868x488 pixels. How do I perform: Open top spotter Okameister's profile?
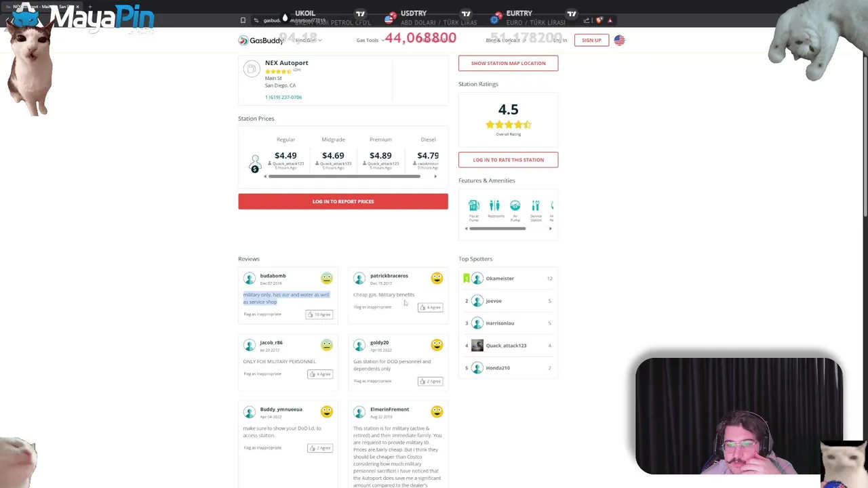[500, 279]
